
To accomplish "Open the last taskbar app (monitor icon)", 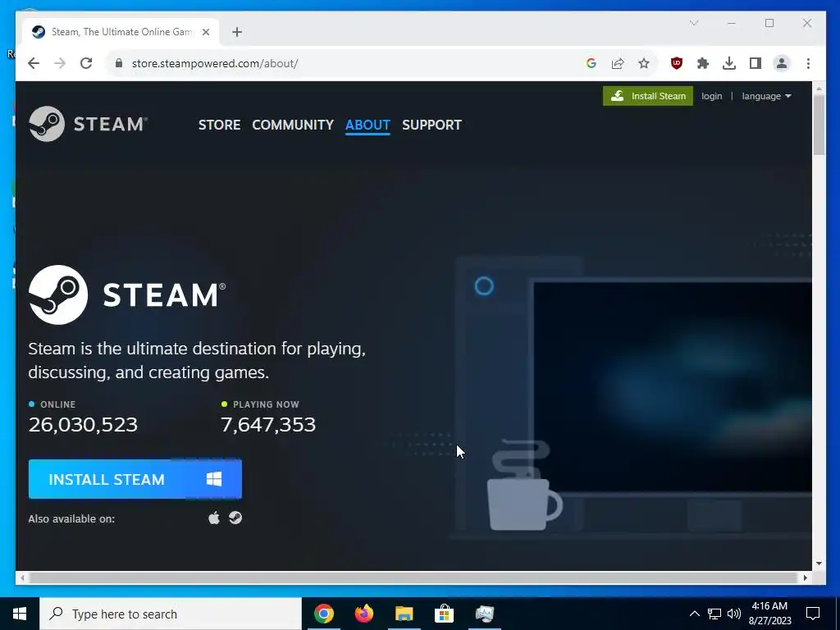I will [485, 614].
